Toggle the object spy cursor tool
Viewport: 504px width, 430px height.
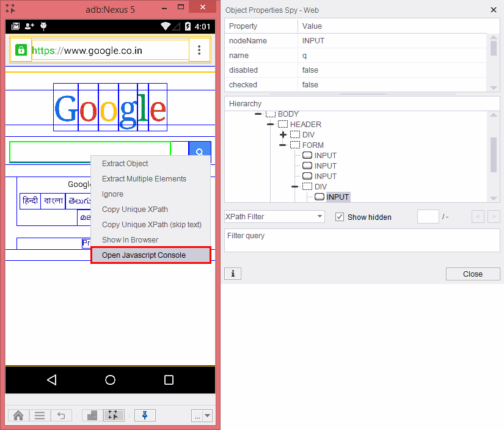coord(114,415)
